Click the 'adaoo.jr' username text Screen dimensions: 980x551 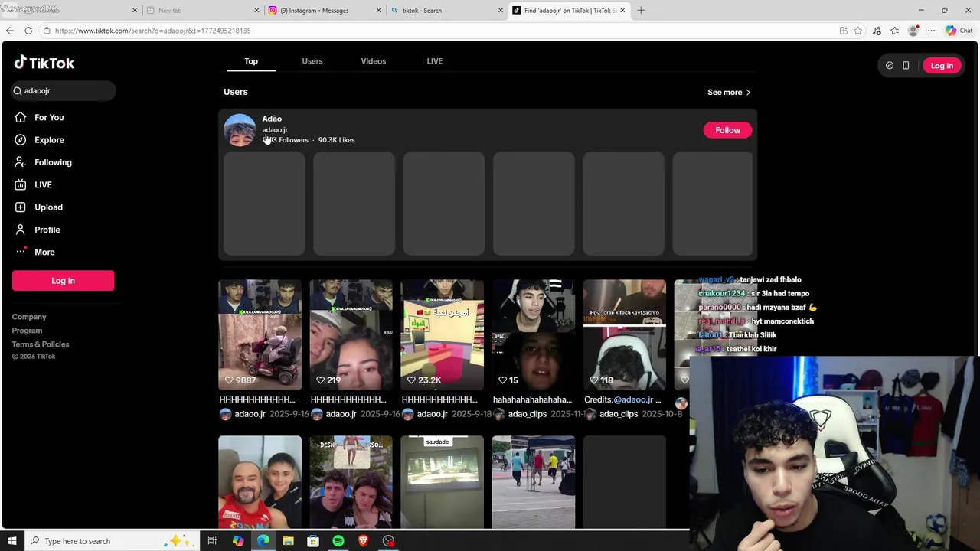coord(275,130)
